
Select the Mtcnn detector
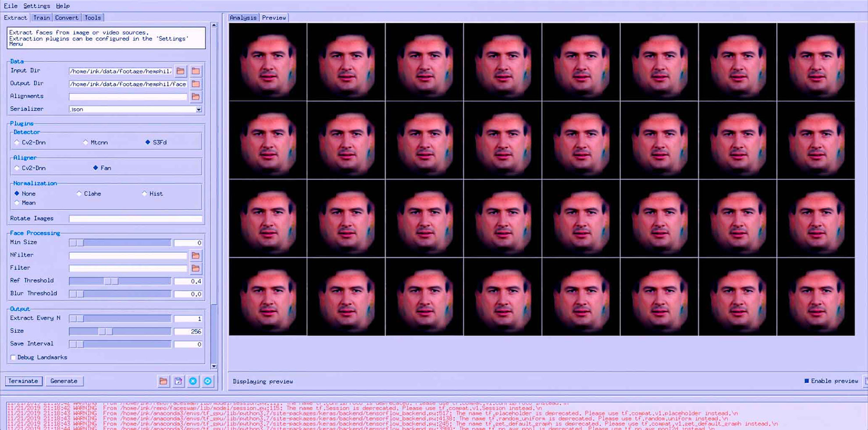click(96, 142)
